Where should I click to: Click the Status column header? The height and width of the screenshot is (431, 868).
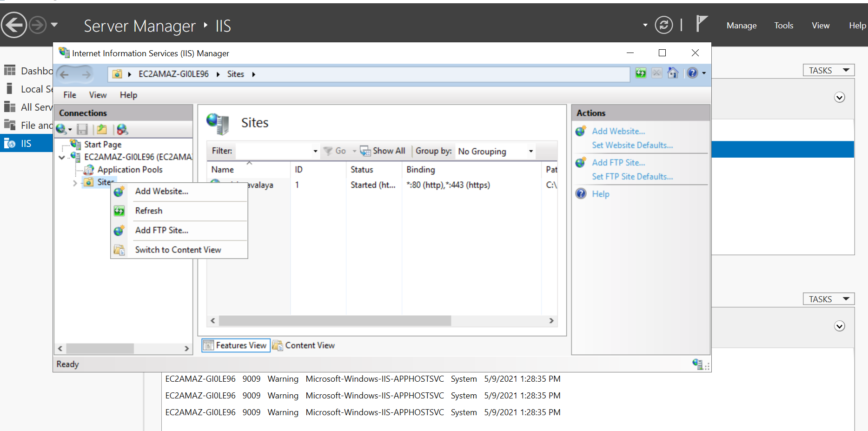(x=374, y=170)
